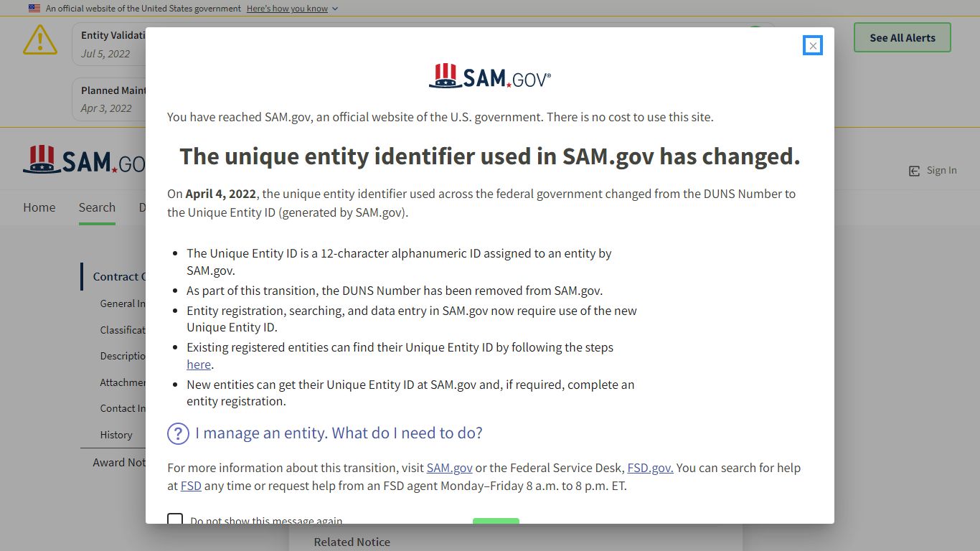Expand 'I manage an entity' section

[339, 433]
